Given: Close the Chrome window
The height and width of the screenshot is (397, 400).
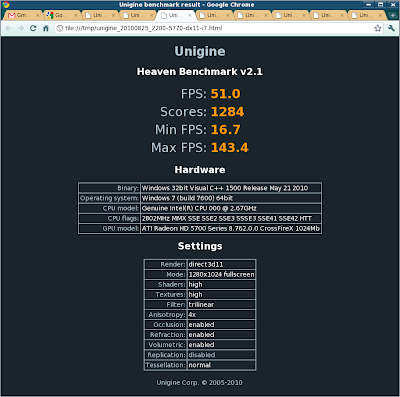Looking at the screenshot, I should coord(393,5).
